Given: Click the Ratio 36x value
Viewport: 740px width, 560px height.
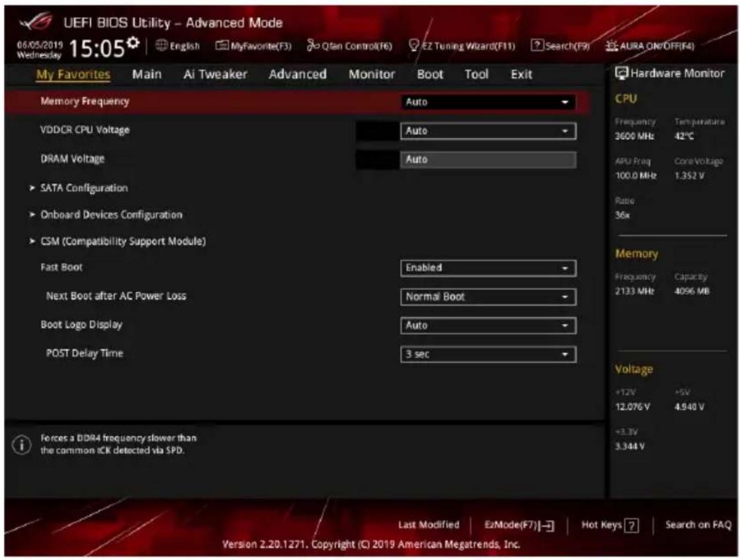Looking at the screenshot, I should click(622, 215).
